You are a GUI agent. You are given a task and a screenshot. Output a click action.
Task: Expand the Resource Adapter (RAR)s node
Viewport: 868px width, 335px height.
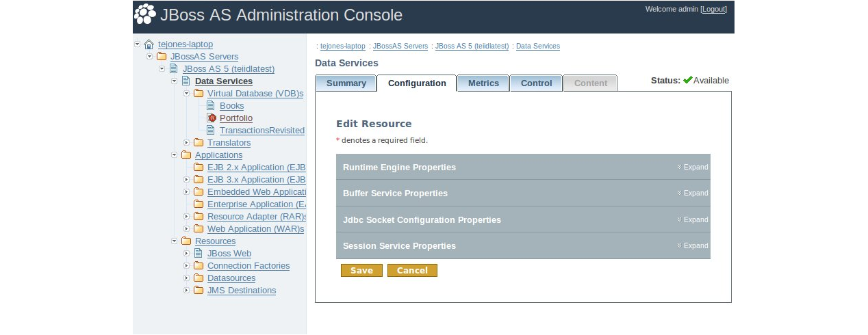click(186, 217)
